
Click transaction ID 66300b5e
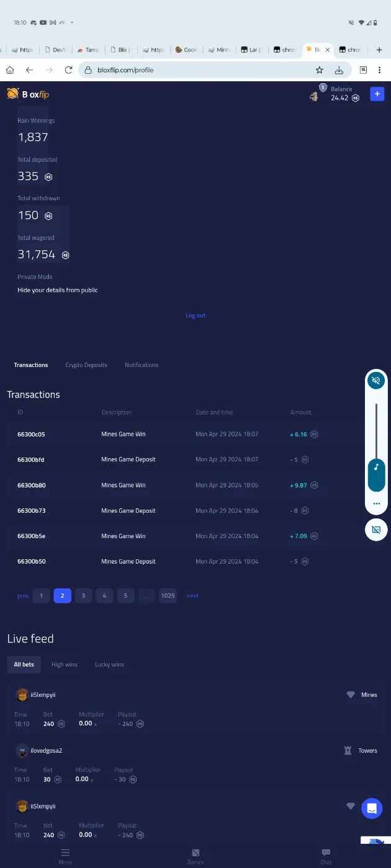click(31, 536)
